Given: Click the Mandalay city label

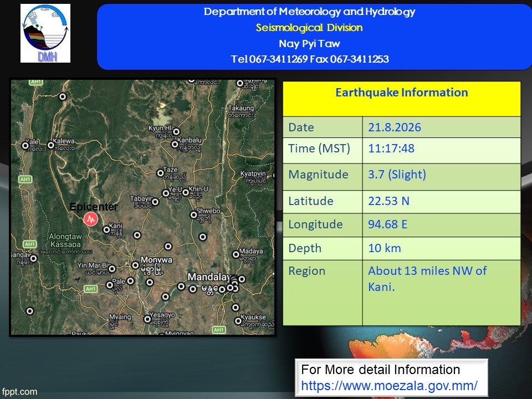Looking at the screenshot, I should coord(209,277).
